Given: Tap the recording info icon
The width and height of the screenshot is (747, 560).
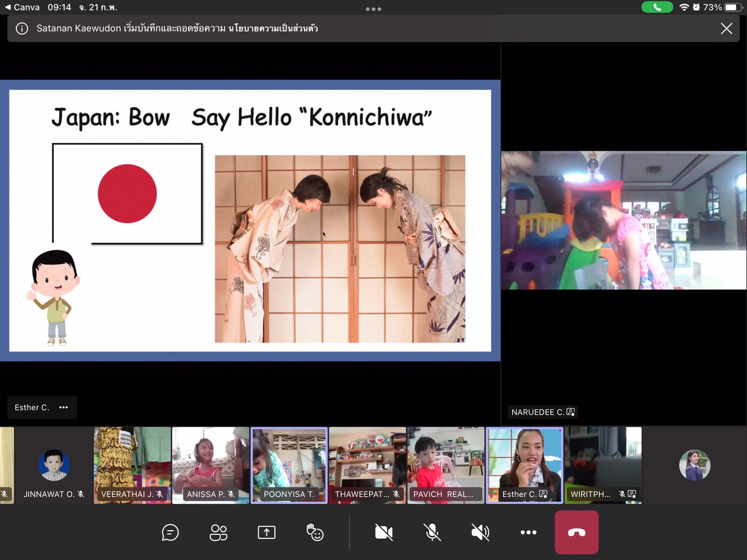Looking at the screenshot, I should pyautogui.click(x=22, y=28).
